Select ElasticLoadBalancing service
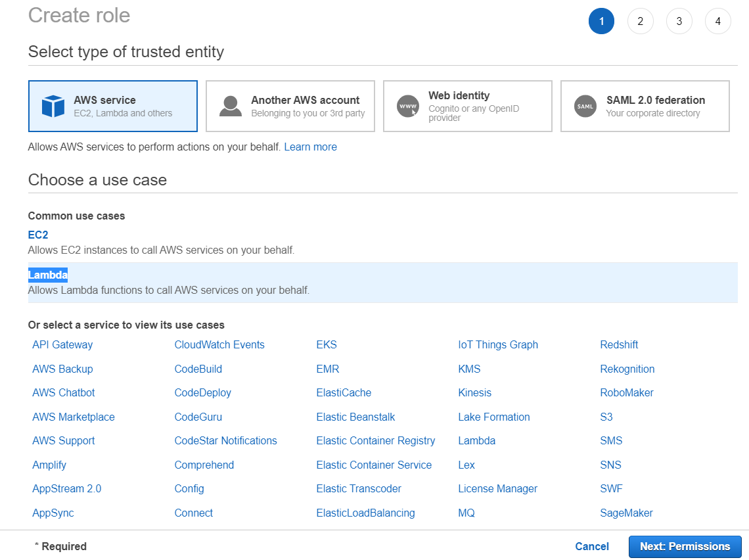 point(365,513)
